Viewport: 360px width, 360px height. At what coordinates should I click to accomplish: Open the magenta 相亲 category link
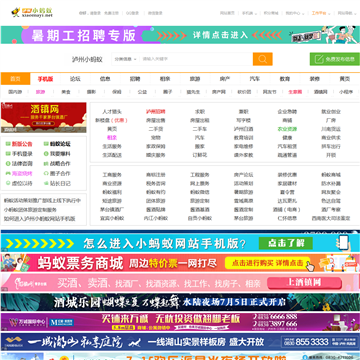coord(112,138)
